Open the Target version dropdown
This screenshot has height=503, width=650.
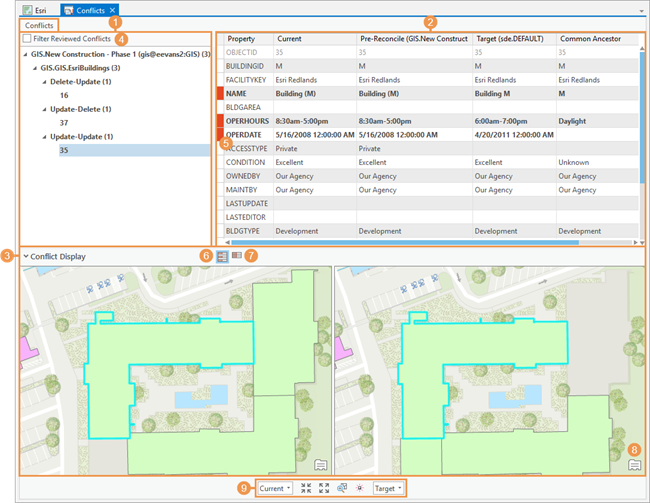[x=389, y=488]
